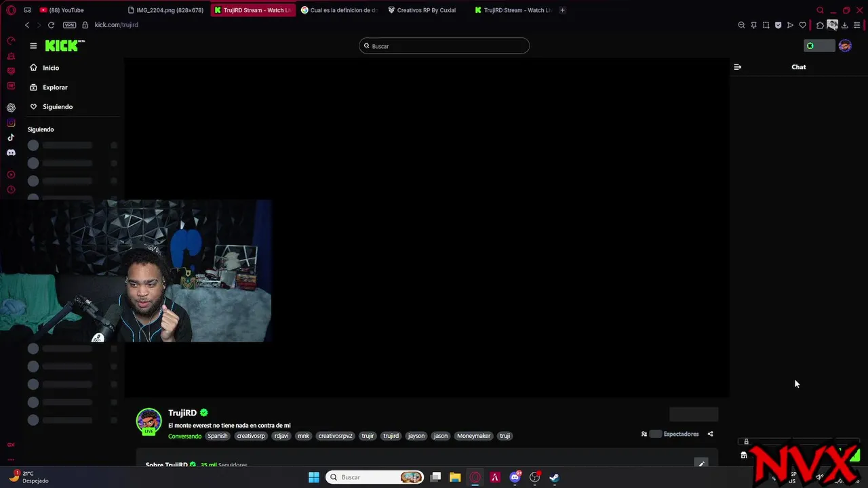Open the TrujiRD live channel avatar
Image resolution: width=868 pixels, height=488 pixels.
tap(149, 421)
